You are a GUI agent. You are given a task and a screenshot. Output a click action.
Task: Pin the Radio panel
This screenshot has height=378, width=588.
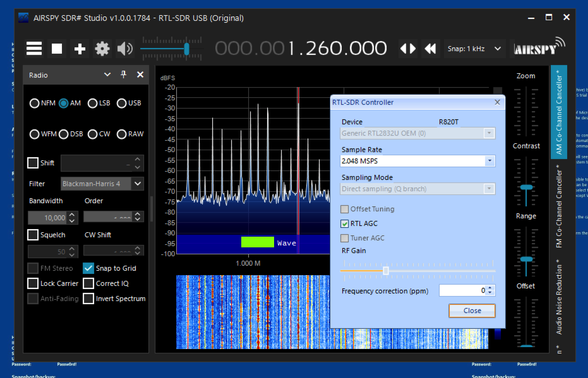pyautogui.click(x=124, y=74)
